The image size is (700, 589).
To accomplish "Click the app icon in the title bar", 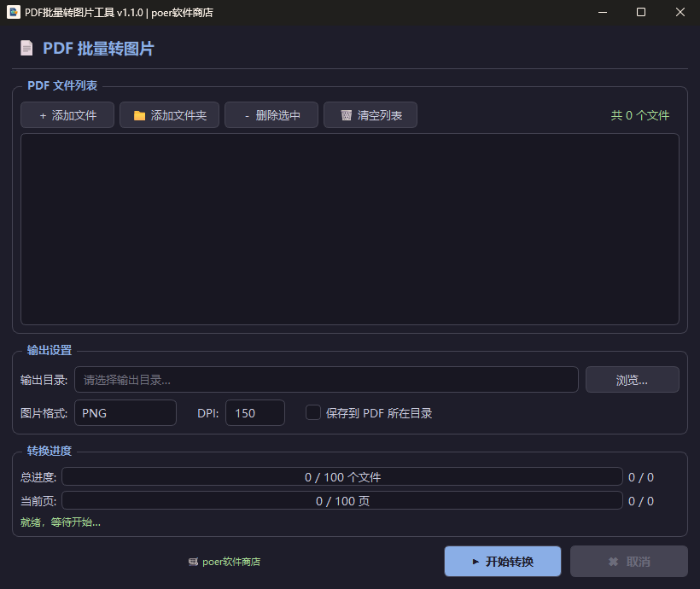I will pos(14,12).
